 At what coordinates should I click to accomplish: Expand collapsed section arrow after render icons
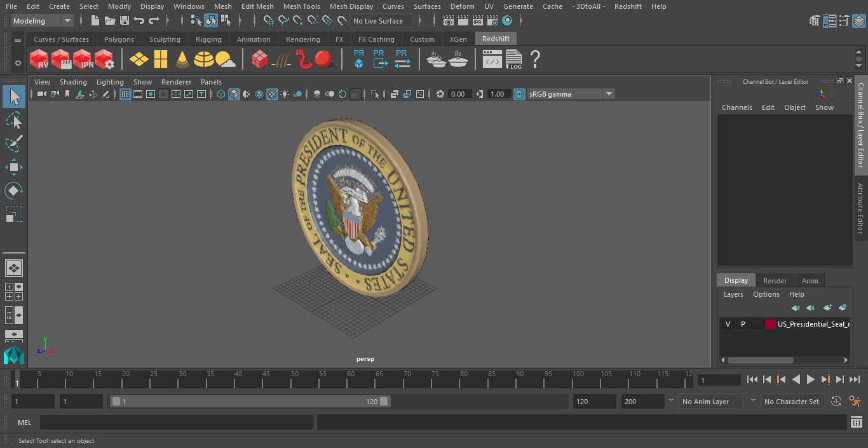pyautogui.click(x=520, y=21)
